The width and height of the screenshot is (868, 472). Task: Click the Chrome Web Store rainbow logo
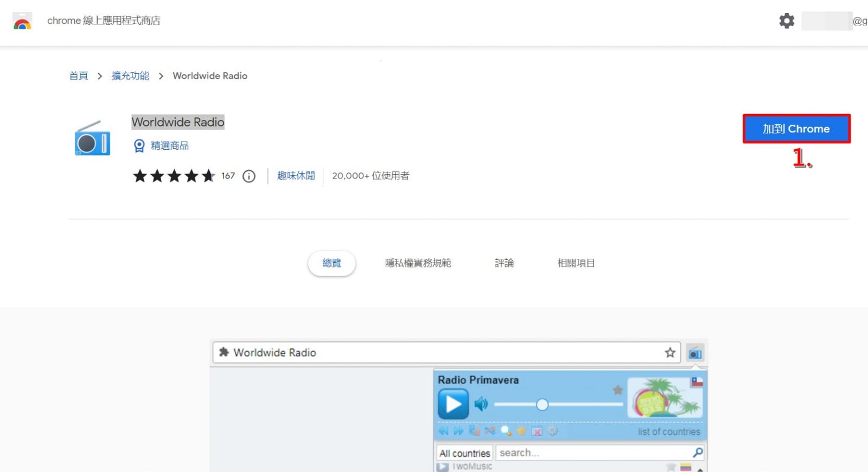[x=22, y=21]
